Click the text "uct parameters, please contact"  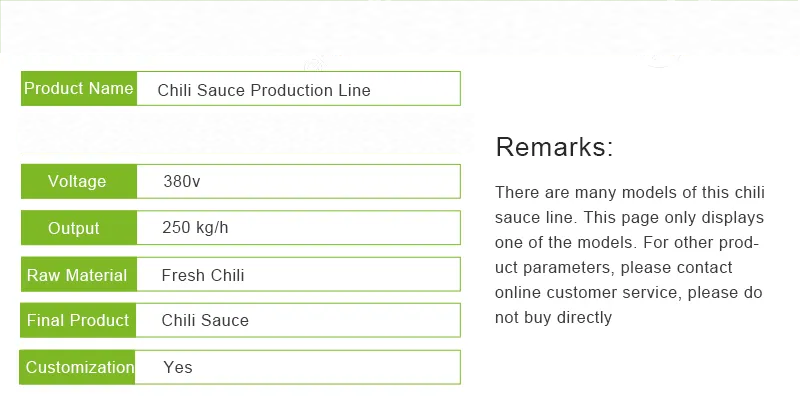click(613, 268)
